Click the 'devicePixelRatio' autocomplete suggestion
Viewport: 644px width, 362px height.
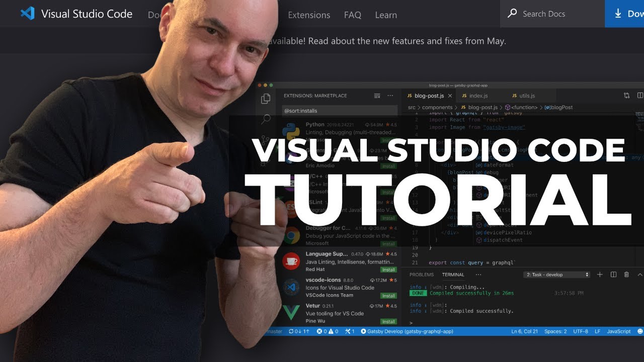[x=504, y=232]
